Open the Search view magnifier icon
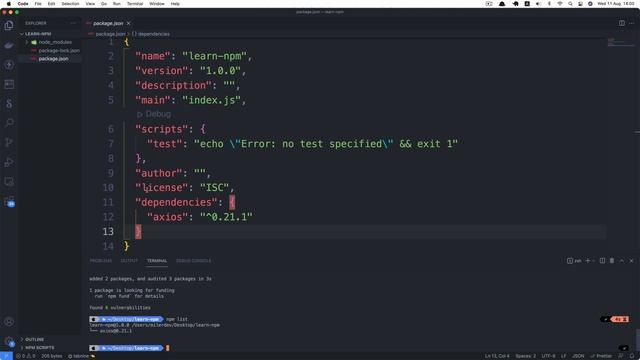 [9, 123]
